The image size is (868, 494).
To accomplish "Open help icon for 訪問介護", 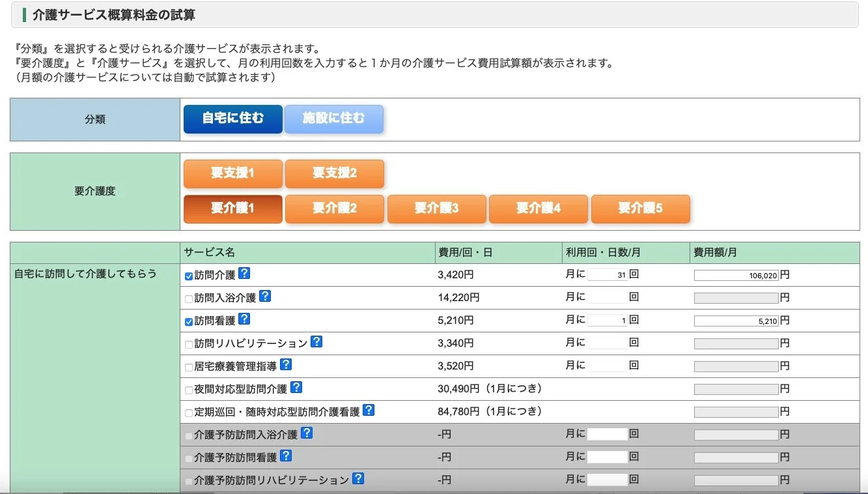I will coord(244,274).
